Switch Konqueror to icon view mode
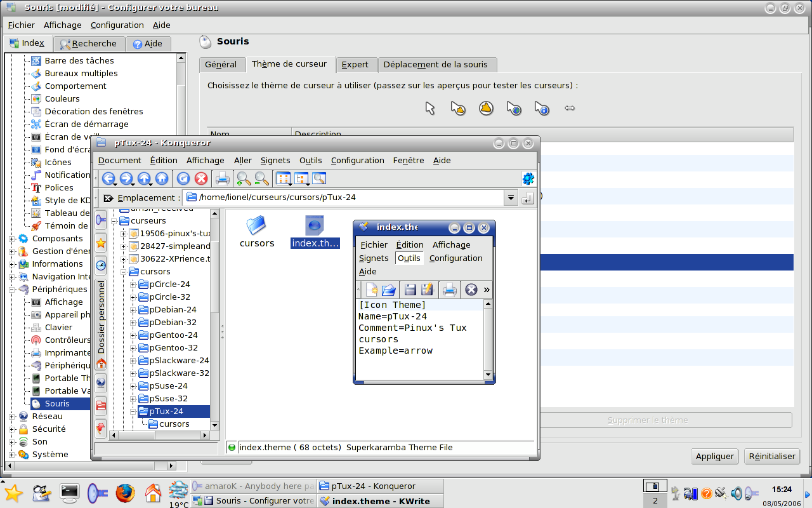The width and height of the screenshot is (812, 508). click(x=284, y=179)
